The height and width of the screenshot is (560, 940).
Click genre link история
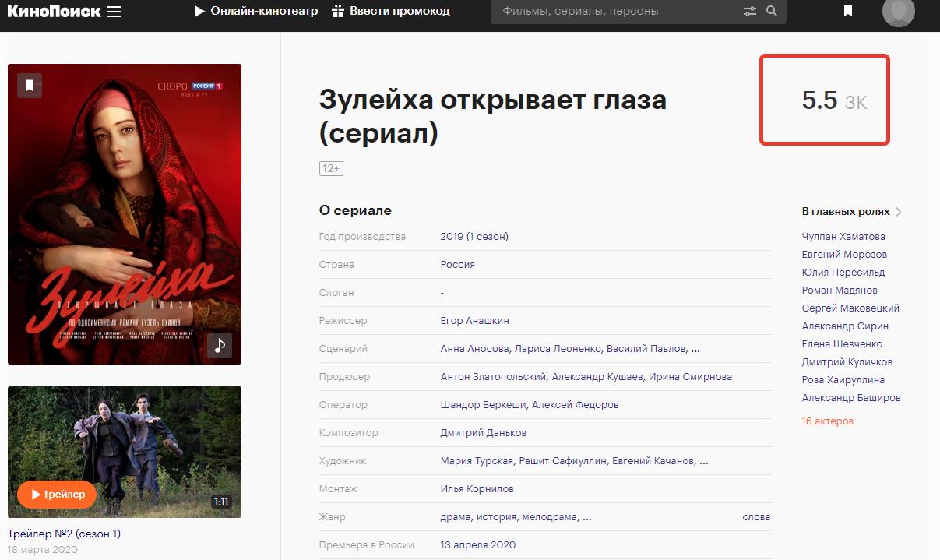(x=497, y=516)
